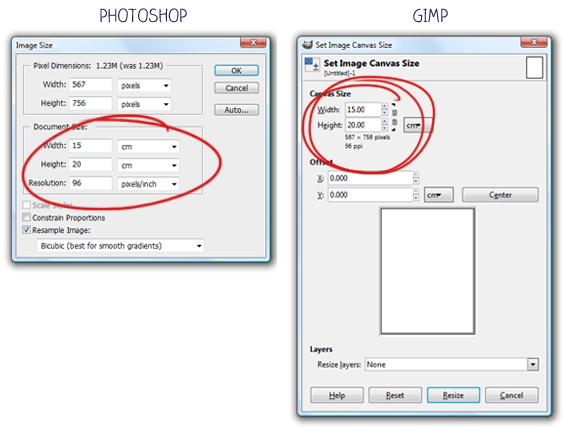Viewport: 565px width, 441px height.
Task: Click the white image thumbnail in GIMP header
Action: [x=534, y=68]
